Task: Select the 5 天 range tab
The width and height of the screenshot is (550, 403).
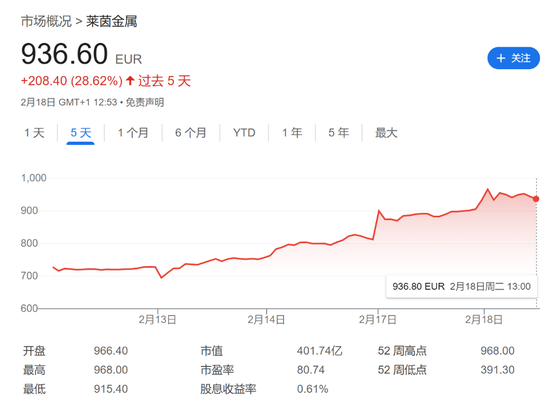Action: (x=81, y=133)
